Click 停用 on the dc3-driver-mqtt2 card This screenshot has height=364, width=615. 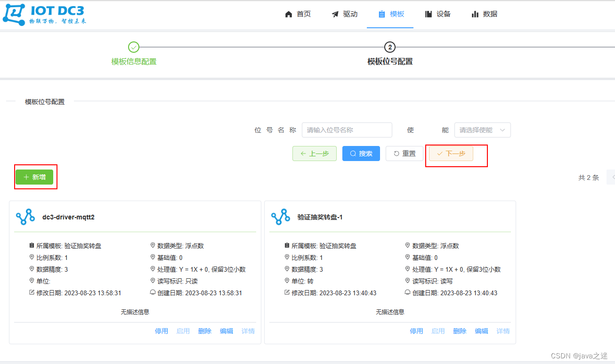(x=162, y=331)
